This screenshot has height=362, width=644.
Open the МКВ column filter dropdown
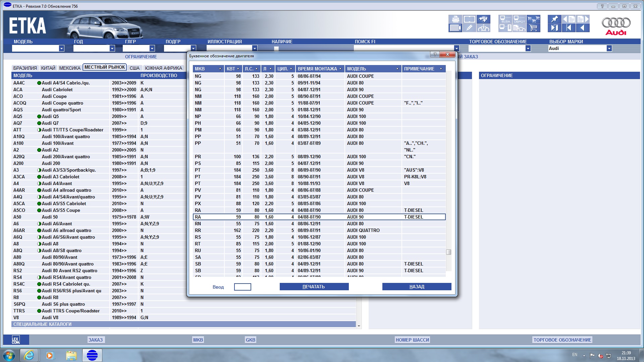click(220, 69)
